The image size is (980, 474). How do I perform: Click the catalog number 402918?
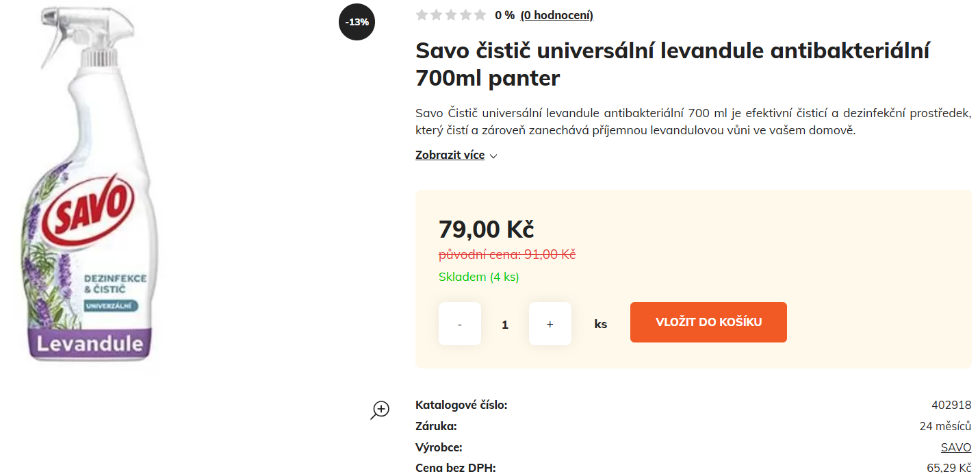[x=951, y=405]
